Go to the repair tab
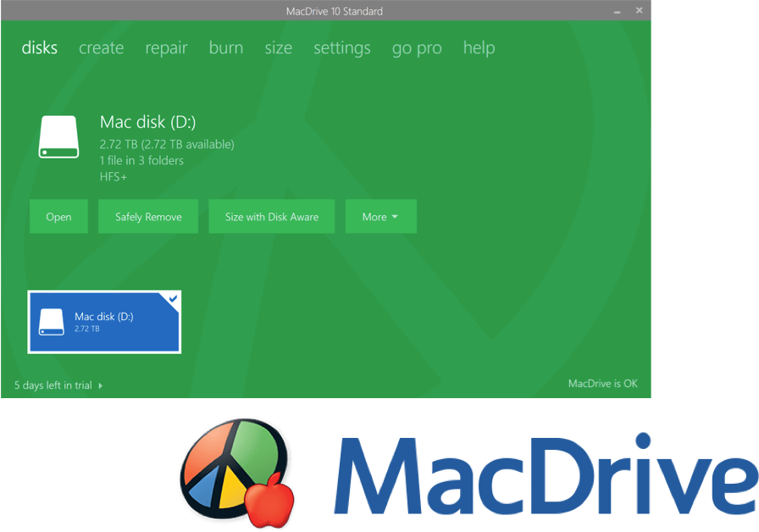Screen dimensions: 759x532 click(x=166, y=48)
